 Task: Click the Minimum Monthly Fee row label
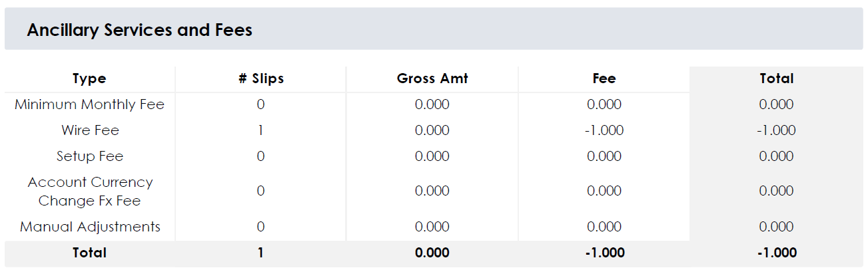[x=89, y=104]
